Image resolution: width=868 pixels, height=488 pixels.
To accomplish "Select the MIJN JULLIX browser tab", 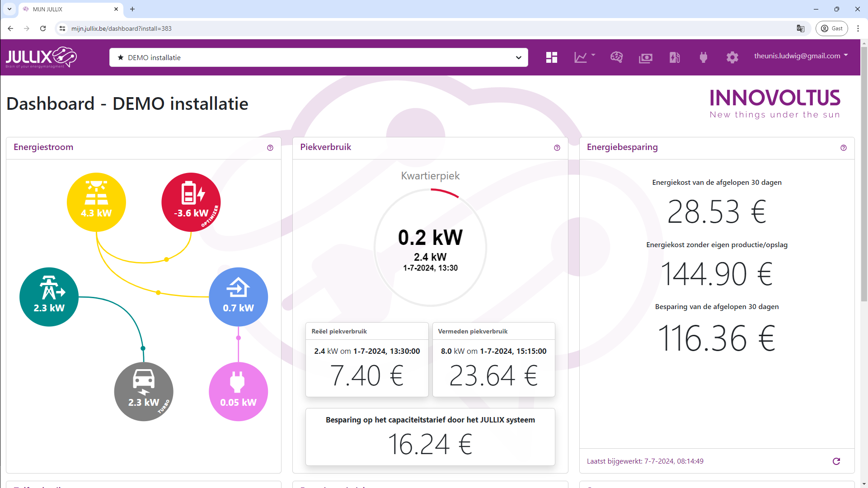I will [x=70, y=9].
